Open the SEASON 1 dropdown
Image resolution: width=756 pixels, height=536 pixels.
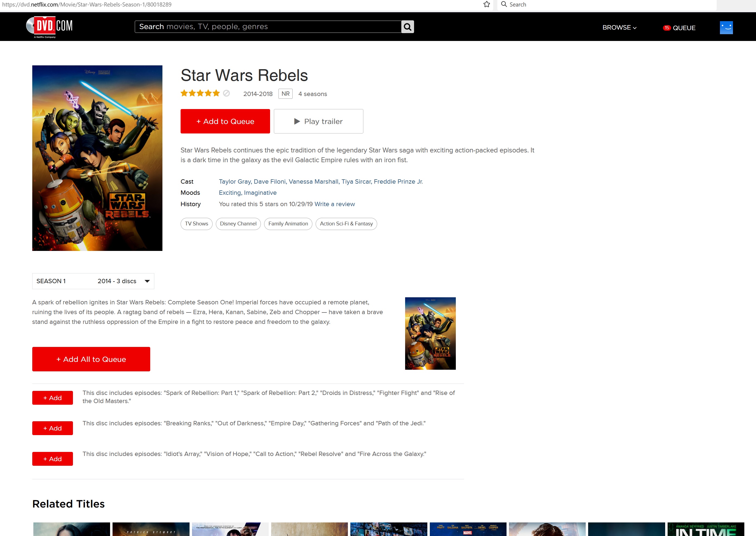pos(93,281)
